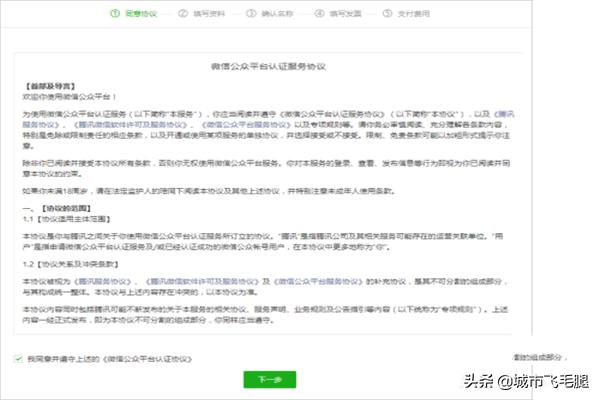Click the paragraph starting 如果你未满18周岁
This screenshot has width=600, height=400.
click(209, 191)
